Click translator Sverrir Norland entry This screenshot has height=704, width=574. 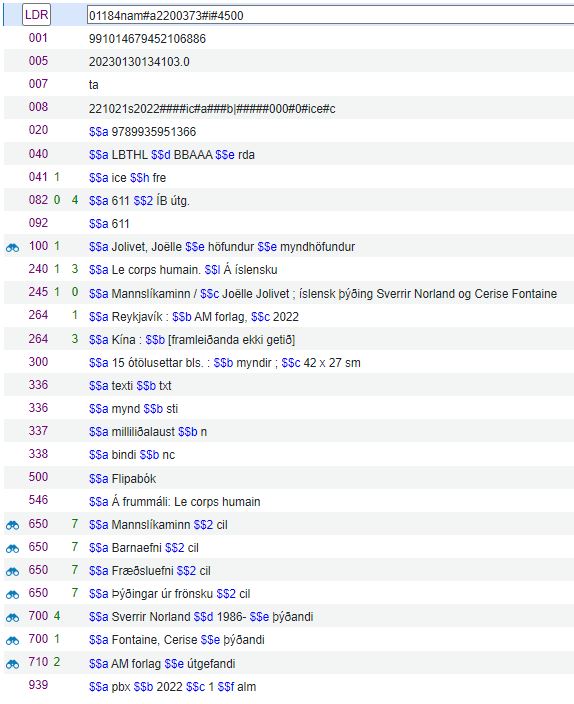click(201, 617)
